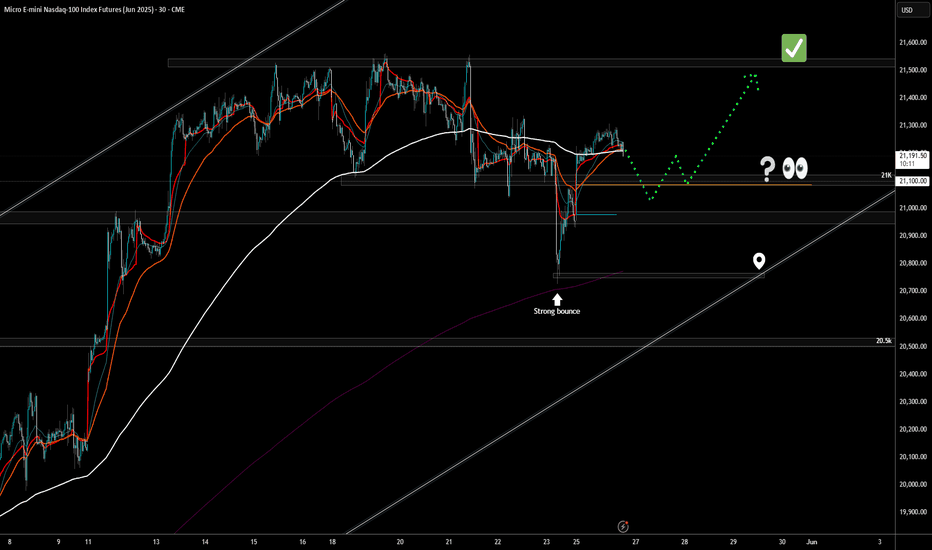The width and height of the screenshot is (932, 550).
Task: Click the 20,700.00 price axis label
Action: 913,291
